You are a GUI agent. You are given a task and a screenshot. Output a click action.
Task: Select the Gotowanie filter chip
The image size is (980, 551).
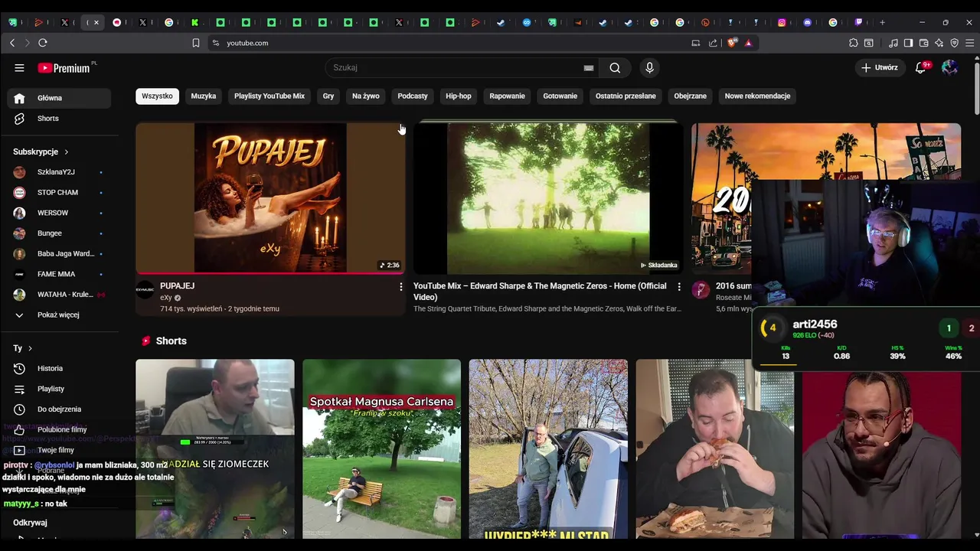pyautogui.click(x=560, y=96)
